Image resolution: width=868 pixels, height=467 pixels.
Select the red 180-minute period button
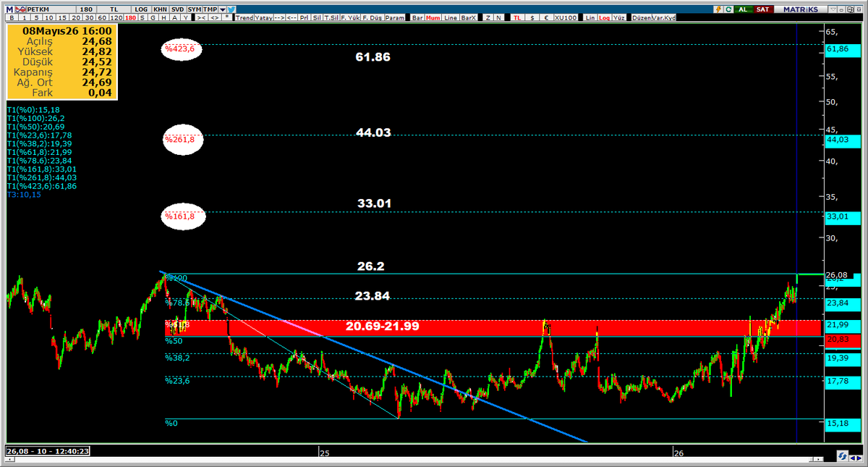pyautogui.click(x=131, y=17)
